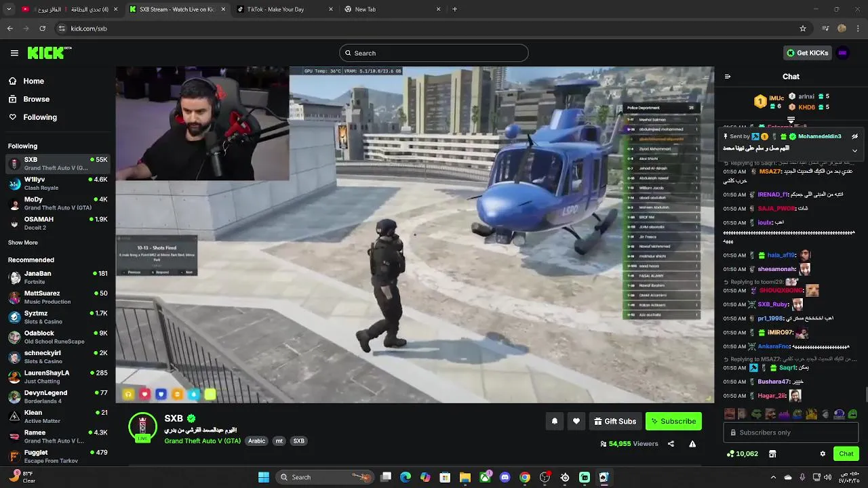This screenshot has height=488, width=868.
Task: Expand Show More followed channels
Action: tap(23, 243)
